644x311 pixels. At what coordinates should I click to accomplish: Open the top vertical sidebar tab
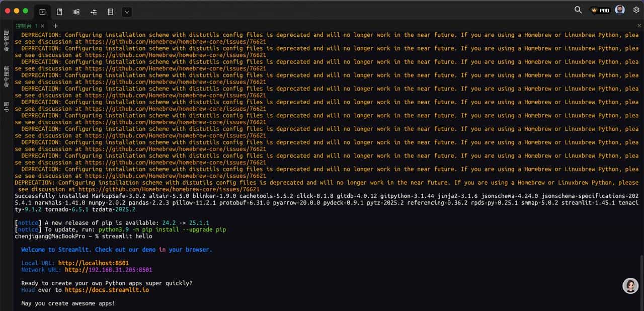pos(7,41)
